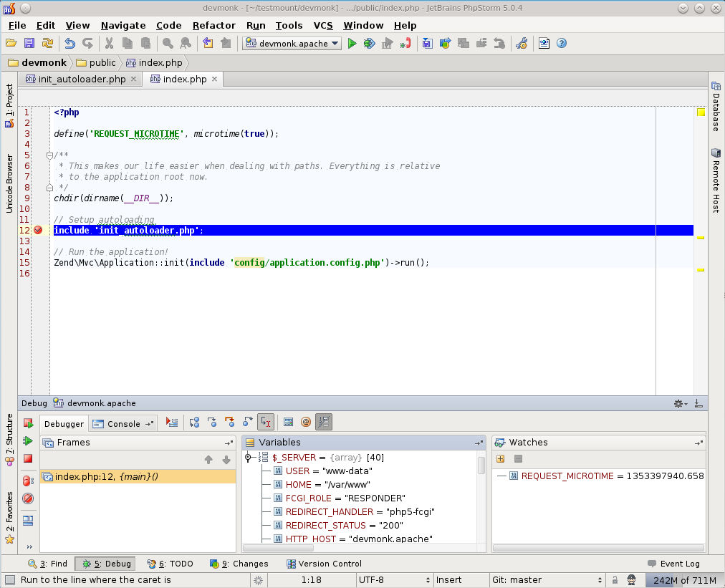Open the UTF-8 encoding selector
Viewport: 725px width, 588px height.
pyautogui.click(x=394, y=580)
